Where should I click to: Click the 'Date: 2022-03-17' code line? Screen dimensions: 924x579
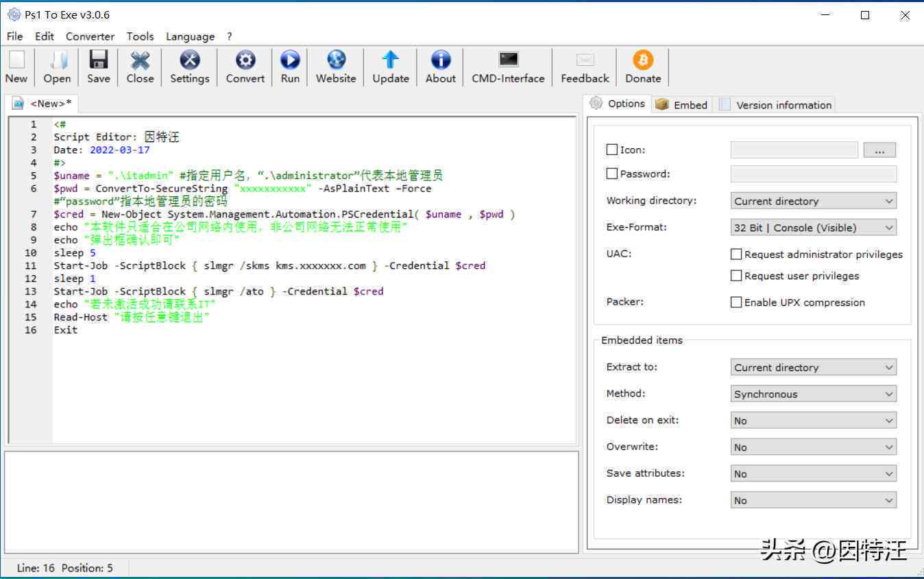pos(101,150)
